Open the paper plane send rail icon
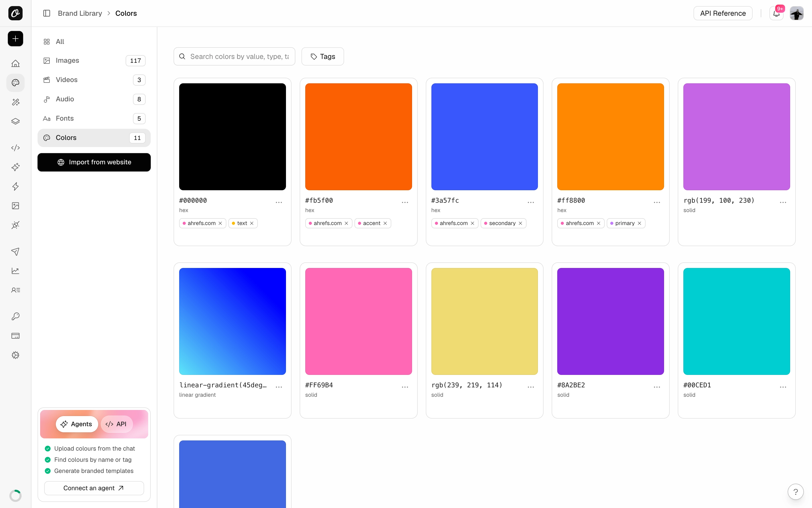The width and height of the screenshot is (812, 508). (x=15, y=252)
